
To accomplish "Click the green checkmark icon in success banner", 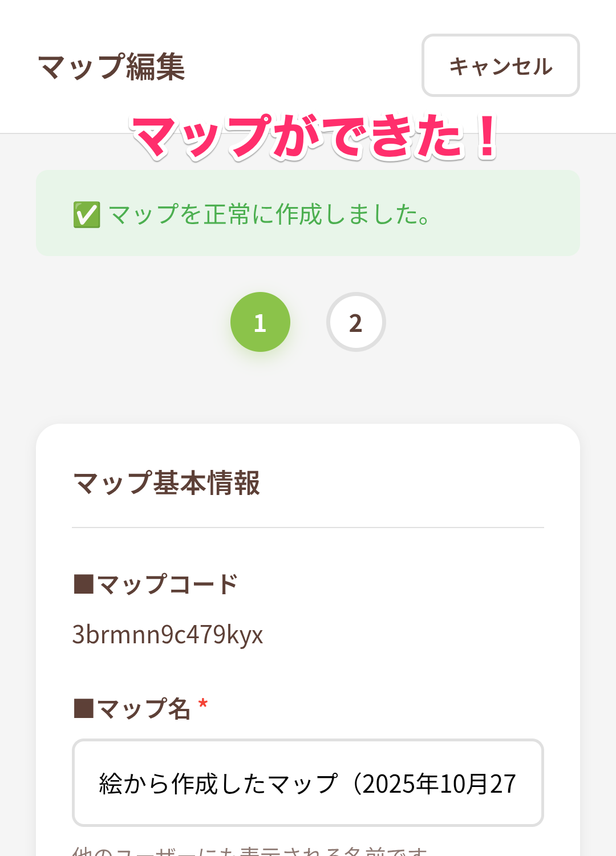I will (x=87, y=215).
